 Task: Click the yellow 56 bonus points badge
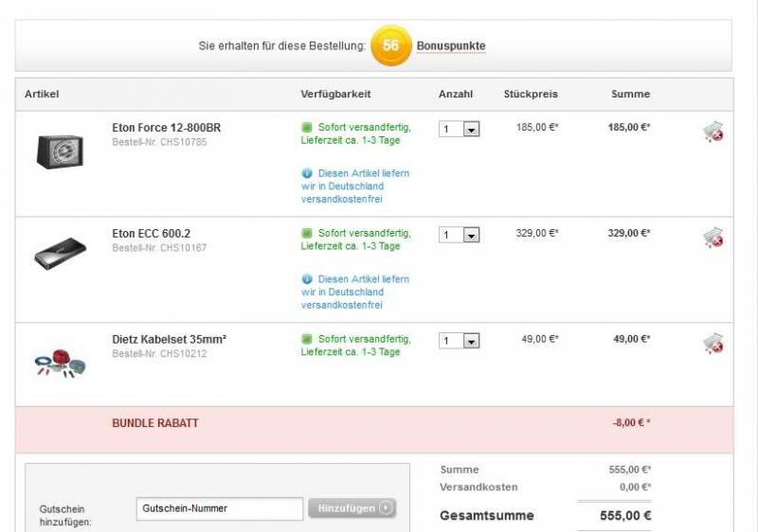(390, 45)
